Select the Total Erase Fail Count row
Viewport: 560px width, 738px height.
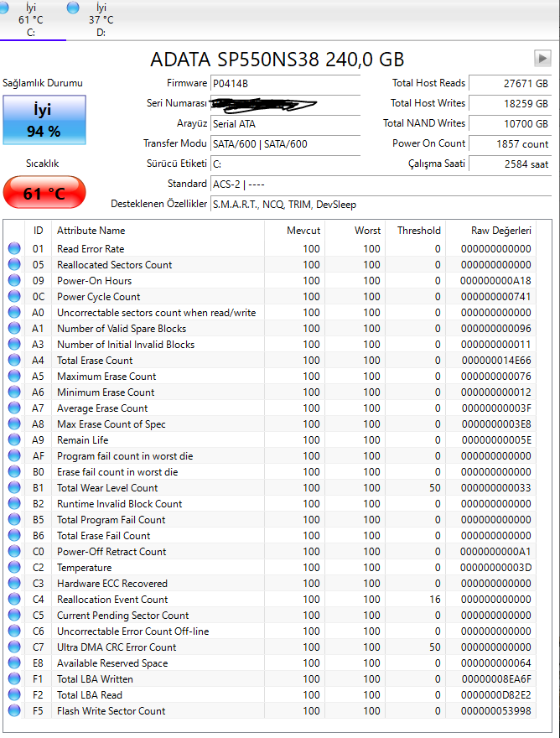pyautogui.click(x=271, y=536)
